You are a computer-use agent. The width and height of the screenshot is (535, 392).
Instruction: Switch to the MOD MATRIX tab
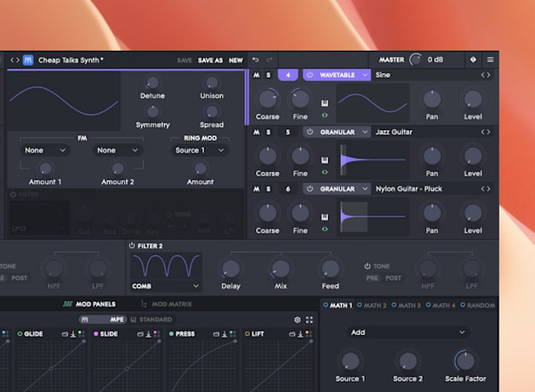pos(167,304)
